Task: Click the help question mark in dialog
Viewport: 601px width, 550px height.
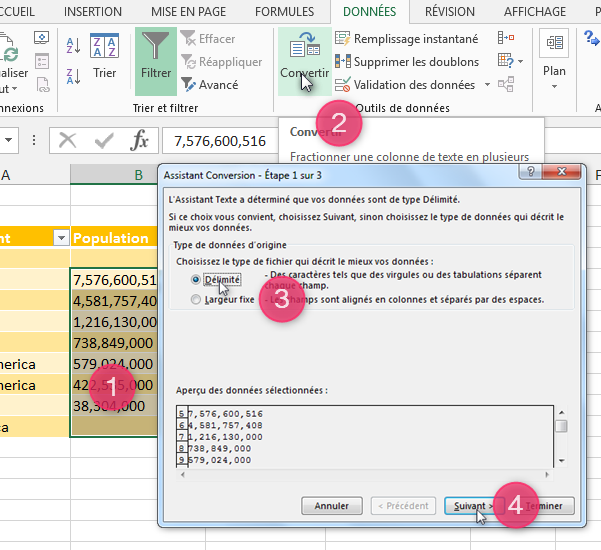Action: pos(530,171)
